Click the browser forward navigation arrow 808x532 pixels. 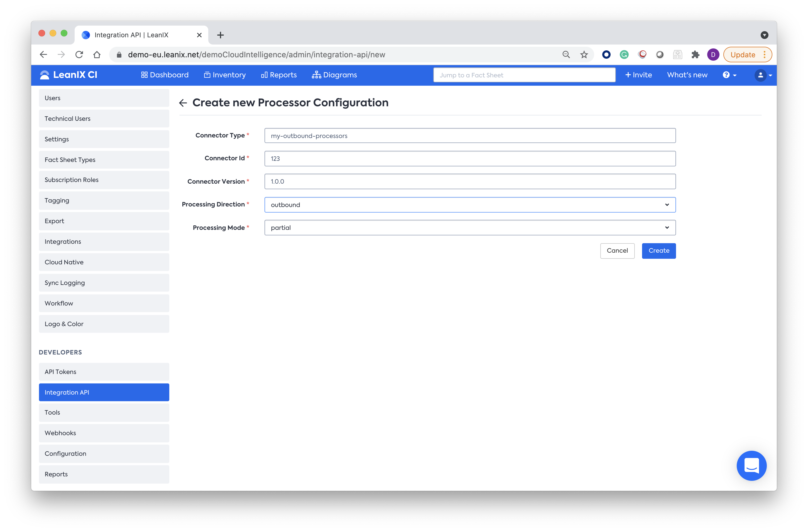pyautogui.click(x=61, y=55)
